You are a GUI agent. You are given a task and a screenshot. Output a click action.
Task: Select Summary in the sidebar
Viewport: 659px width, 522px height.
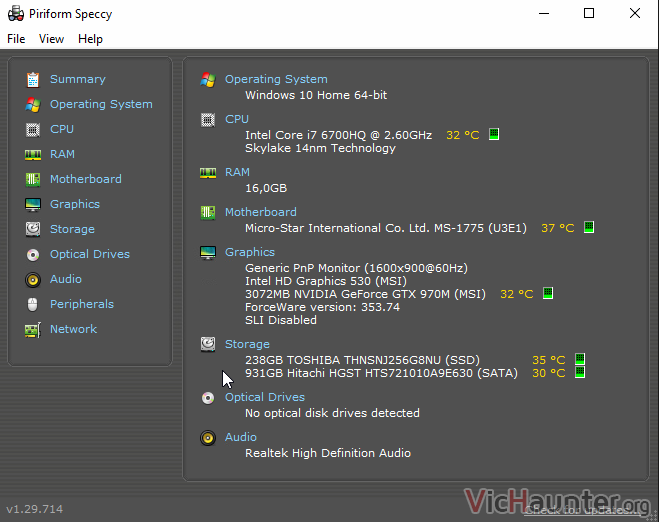tap(78, 79)
